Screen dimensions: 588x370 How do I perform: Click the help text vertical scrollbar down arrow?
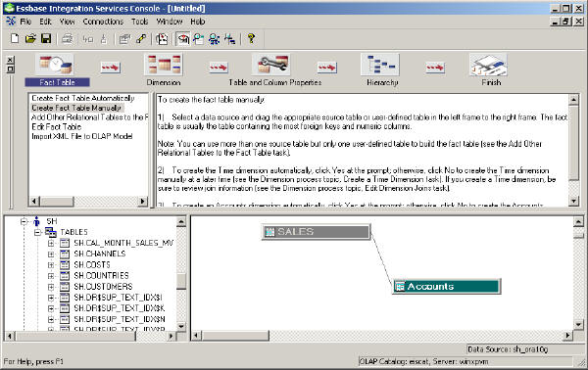click(573, 201)
